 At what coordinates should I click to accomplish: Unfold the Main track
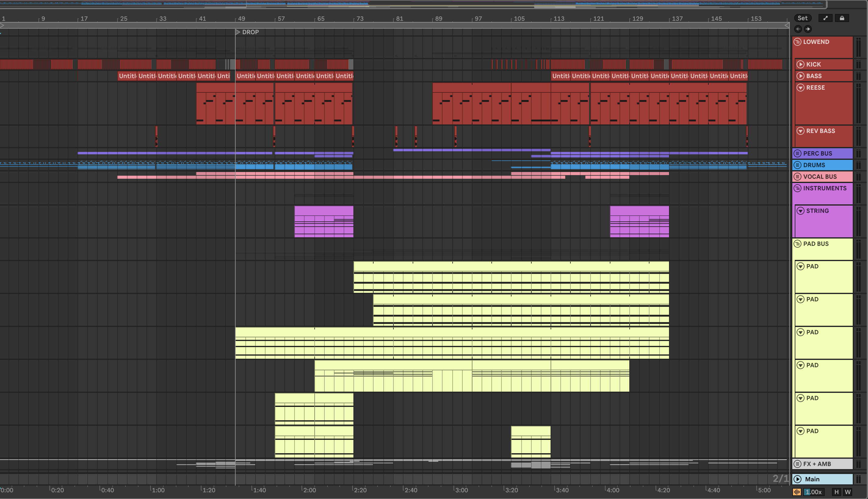click(798, 479)
